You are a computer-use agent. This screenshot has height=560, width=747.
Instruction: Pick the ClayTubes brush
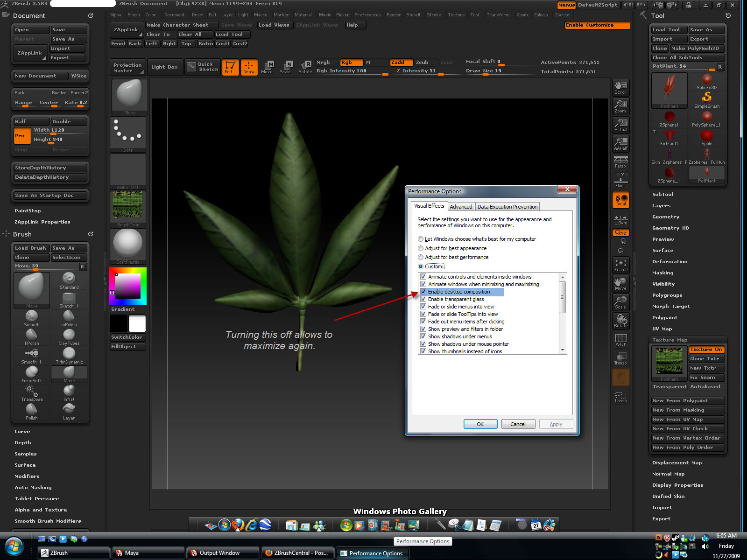69,337
